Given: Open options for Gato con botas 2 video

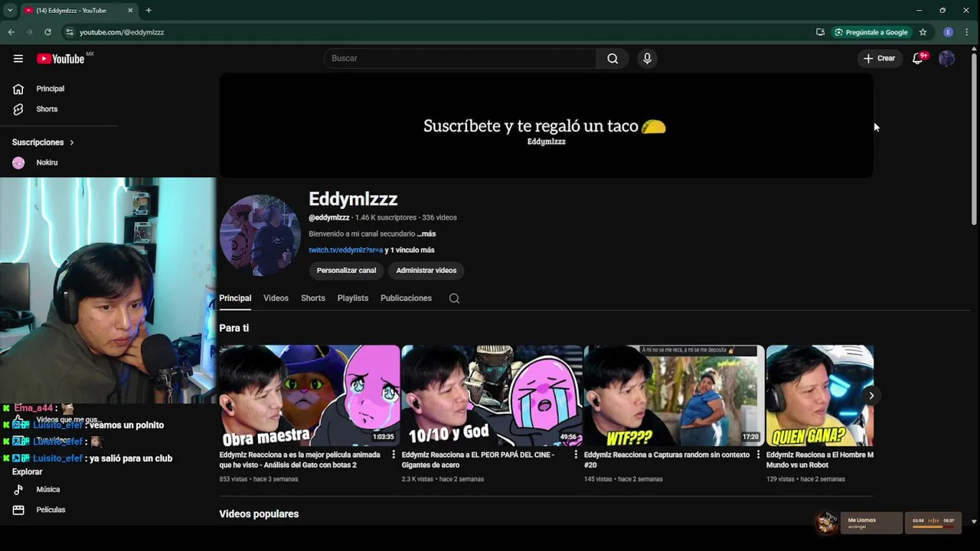Looking at the screenshot, I should point(394,455).
